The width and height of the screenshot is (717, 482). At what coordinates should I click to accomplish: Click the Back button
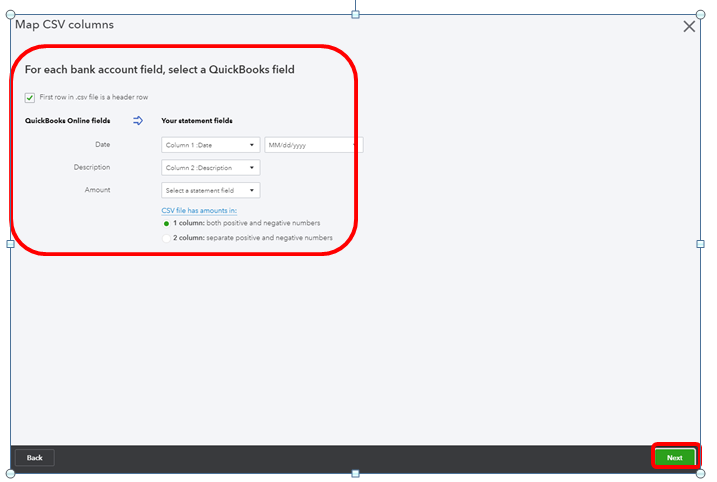click(35, 458)
